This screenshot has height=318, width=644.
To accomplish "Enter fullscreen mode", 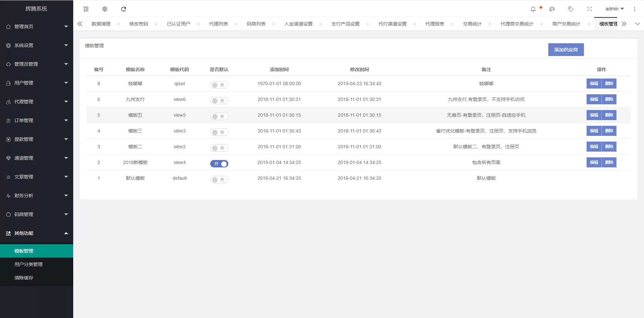I will click(589, 9).
